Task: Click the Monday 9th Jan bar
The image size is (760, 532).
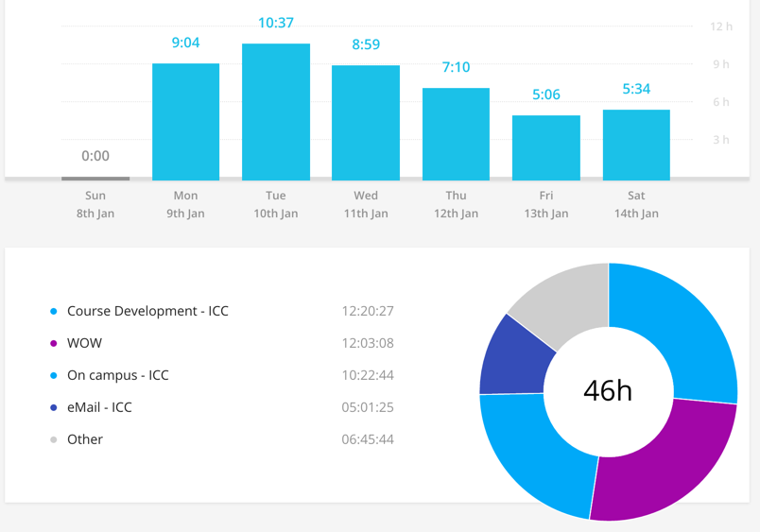Action: click(185, 122)
